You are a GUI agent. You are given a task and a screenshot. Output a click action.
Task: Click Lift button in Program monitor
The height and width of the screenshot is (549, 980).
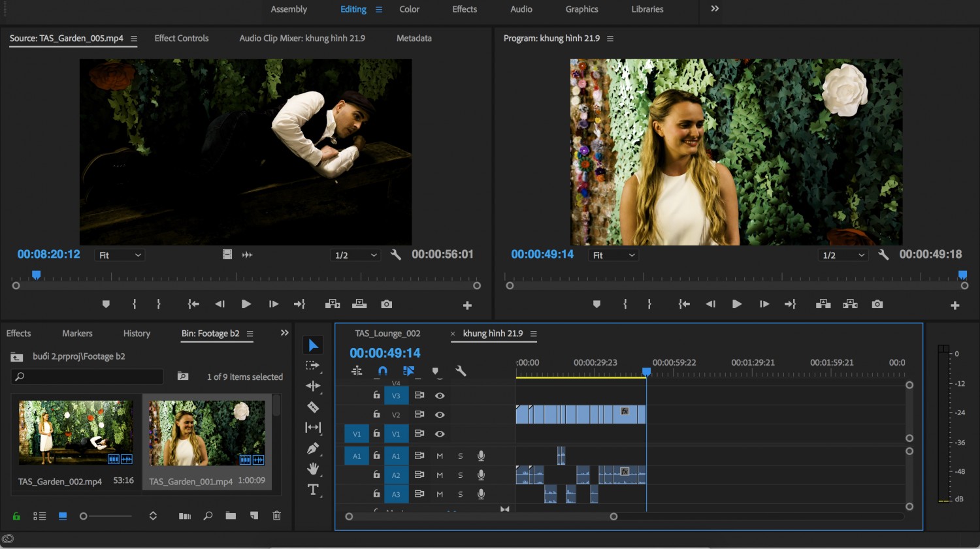823,304
